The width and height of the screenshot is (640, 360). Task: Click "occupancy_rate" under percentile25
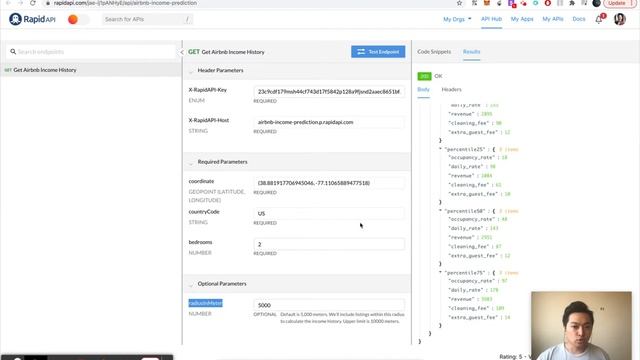471,157
